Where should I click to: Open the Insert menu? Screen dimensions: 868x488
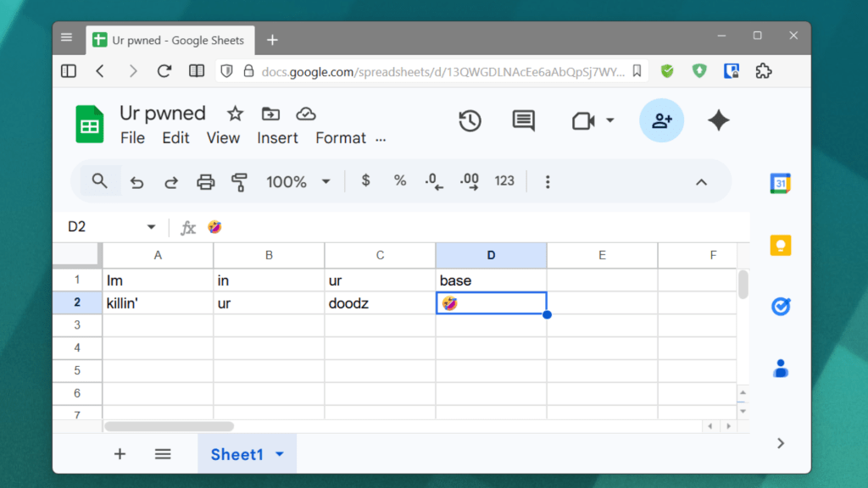277,137
